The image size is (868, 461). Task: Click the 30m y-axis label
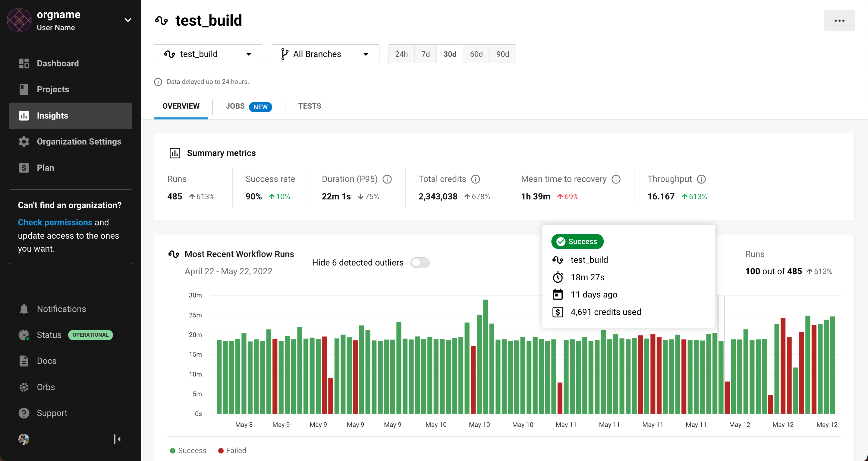click(195, 295)
